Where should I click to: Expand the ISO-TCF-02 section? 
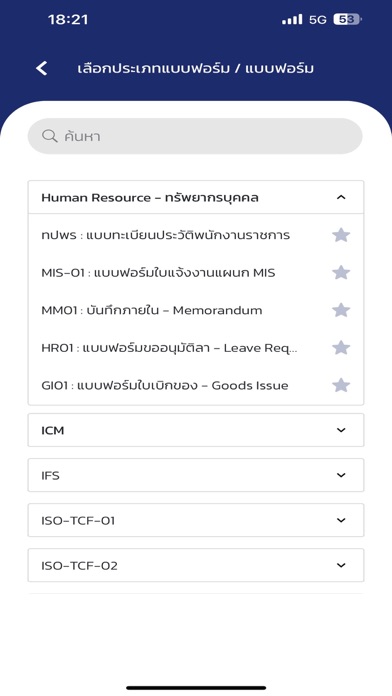[196, 565]
